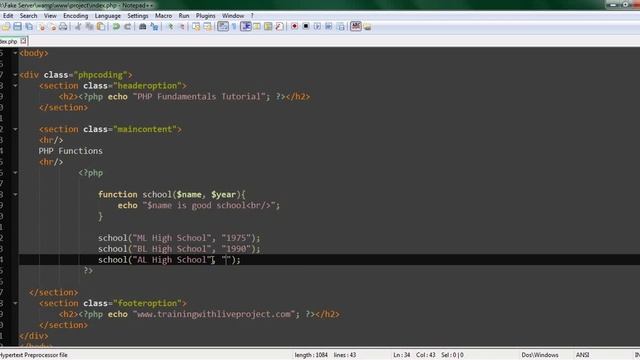Click Run Macro Multiple Times icon
640x360 pixels.
point(329,27)
